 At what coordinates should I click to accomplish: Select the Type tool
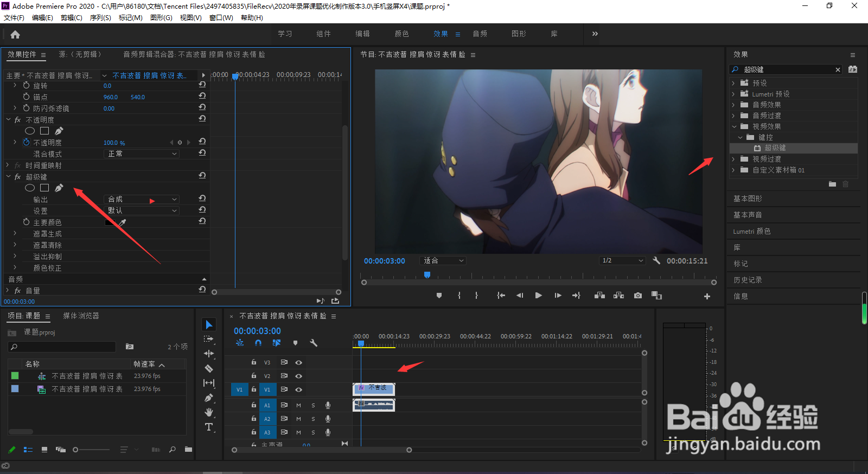[209, 427]
